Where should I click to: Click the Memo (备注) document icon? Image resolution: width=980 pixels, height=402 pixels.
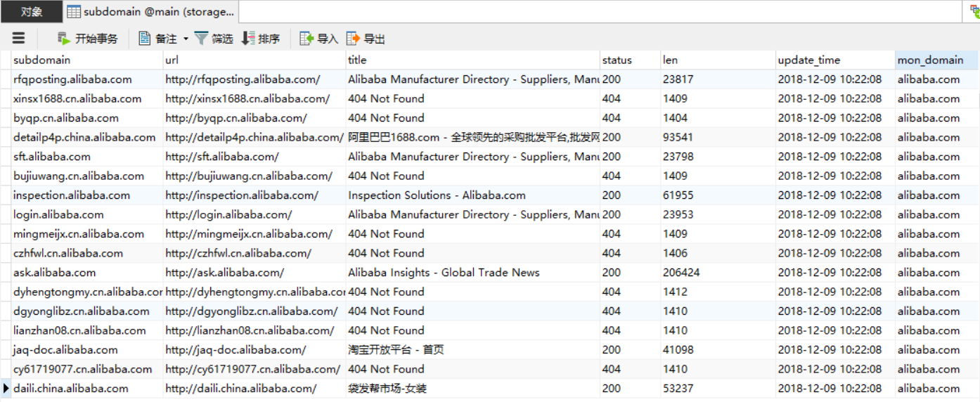pyautogui.click(x=145, y=39)
